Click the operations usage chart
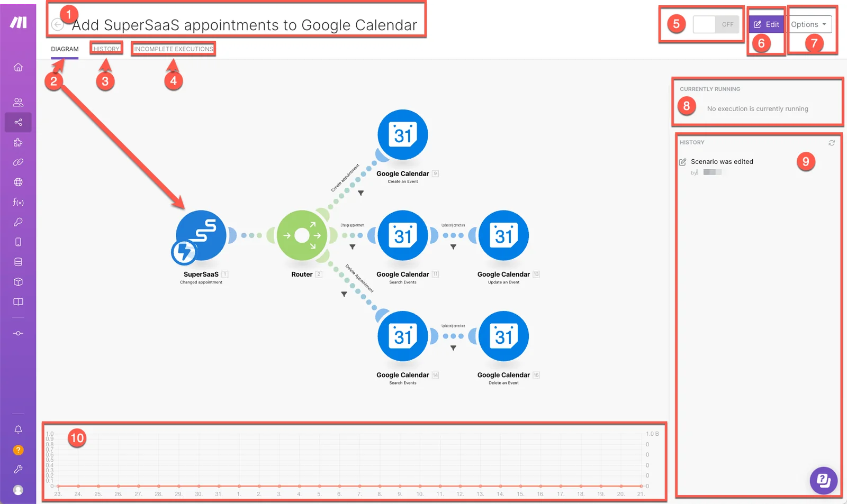 (354, 462)
